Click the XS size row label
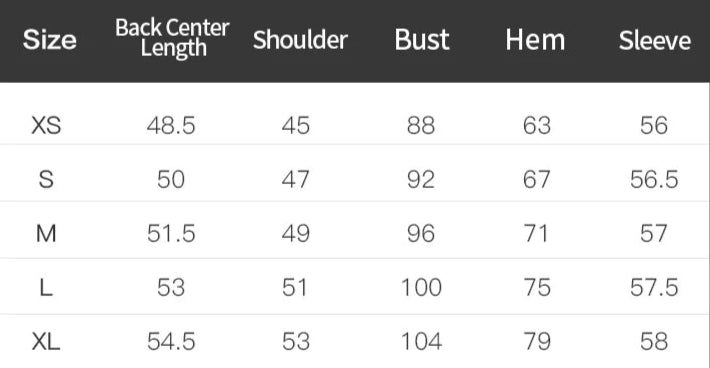 pyautogui.click(x=46, y=125)
